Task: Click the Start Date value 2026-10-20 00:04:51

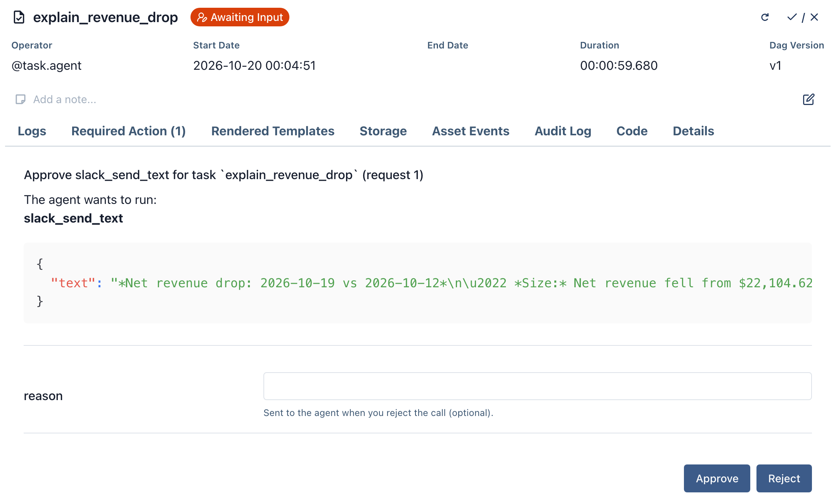Action: 254,66
